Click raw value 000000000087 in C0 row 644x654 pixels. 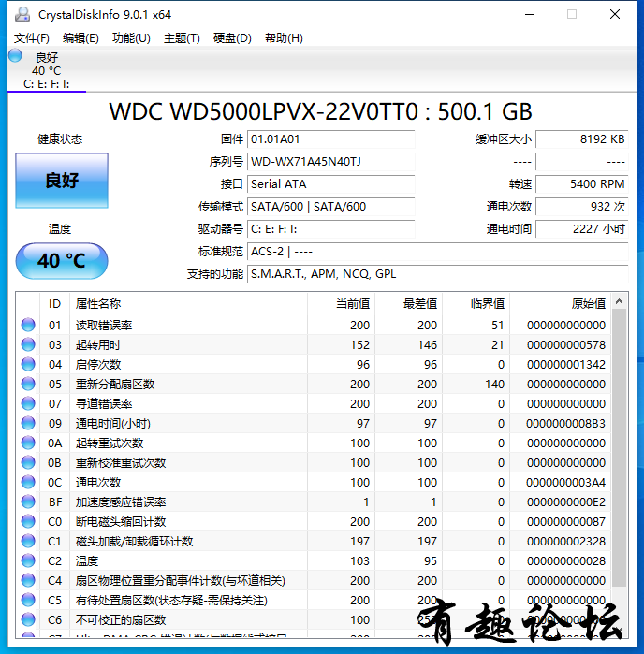[x=566, y=521]
